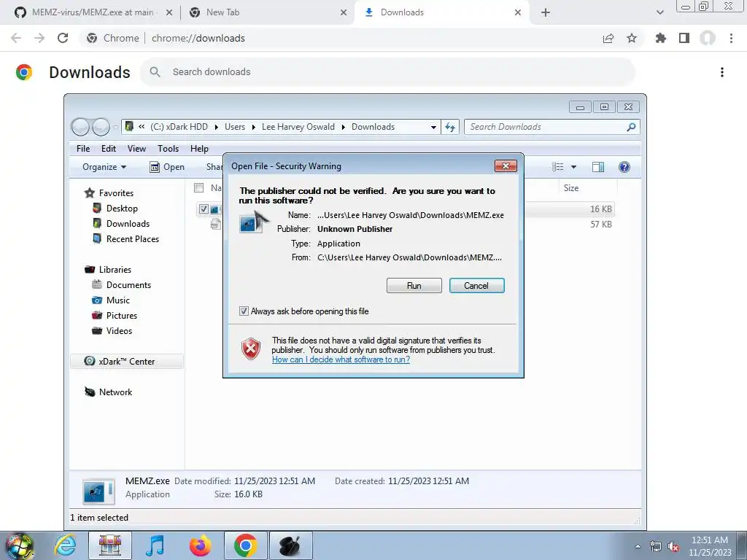
Task: Click Search downloads field in Chrome
Action: pyautogui.click(x=388, y=72)
